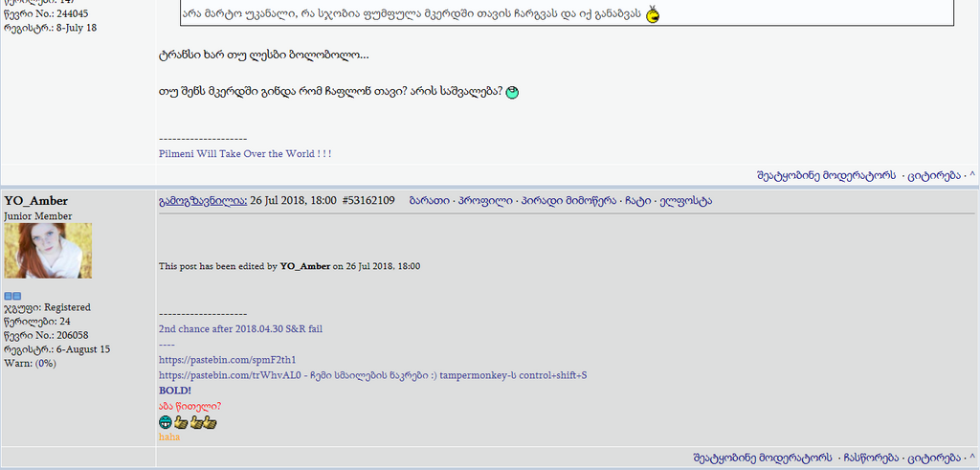Open 'პირადი მიმოწერა' private message link

click(567, 201)
